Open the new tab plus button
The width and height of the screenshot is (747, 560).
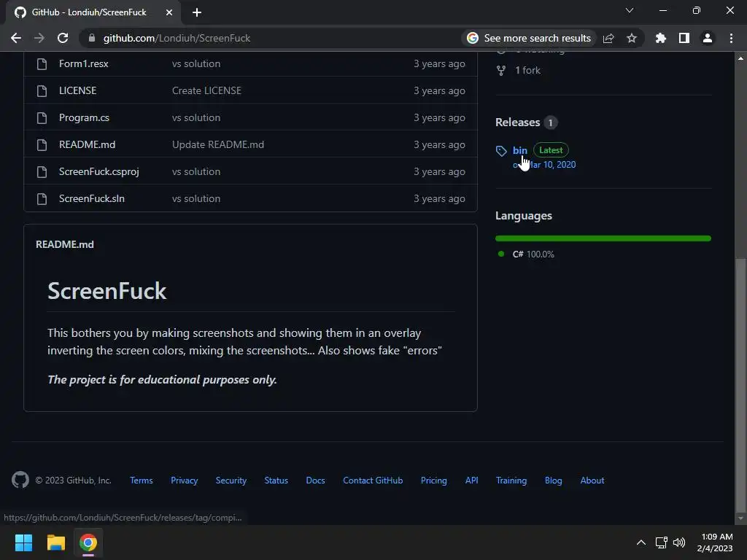point(197,12)
